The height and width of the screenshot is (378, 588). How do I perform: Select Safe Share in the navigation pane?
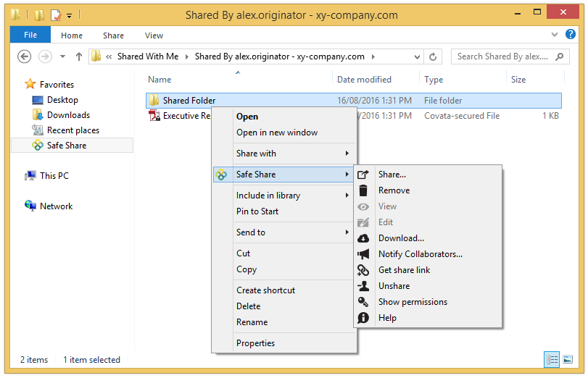66,146
